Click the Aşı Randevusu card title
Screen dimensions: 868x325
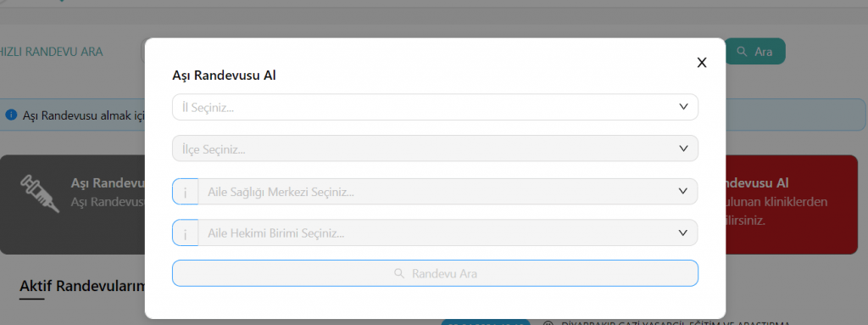[x=108, y=183]
